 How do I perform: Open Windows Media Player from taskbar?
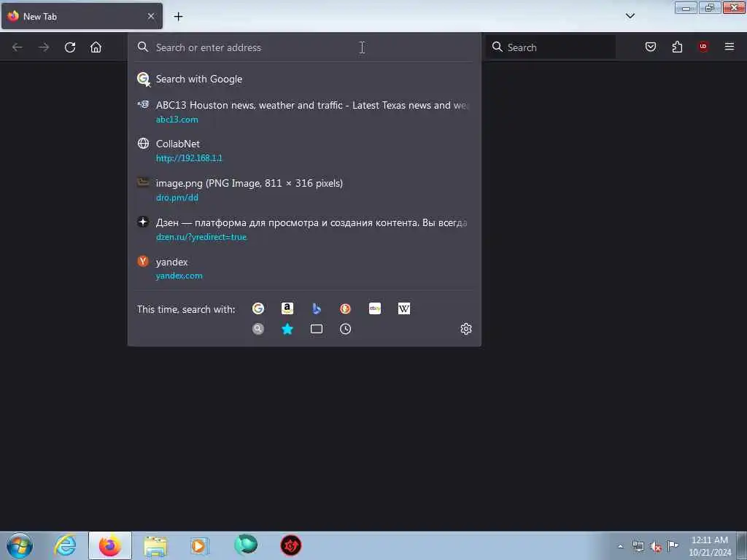(x=200, y=545)
